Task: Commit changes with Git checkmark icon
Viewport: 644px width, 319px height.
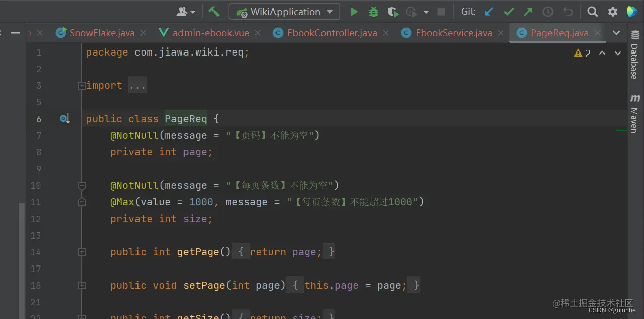Action: 509,11
